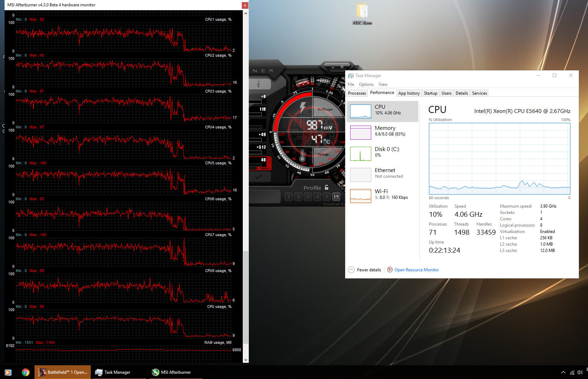Select Afterburner profile slot 2
This screenshot has height=379, width=588.
[x=298, y=197]
